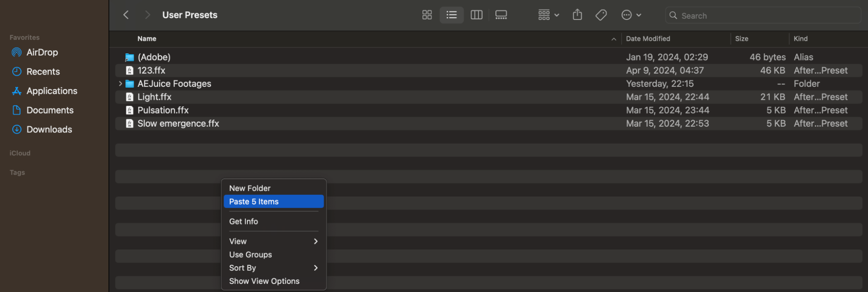Expand the AEJuice Footages folder
The width and height of the screenshot is (868, 292).
[x=120, y=84]
